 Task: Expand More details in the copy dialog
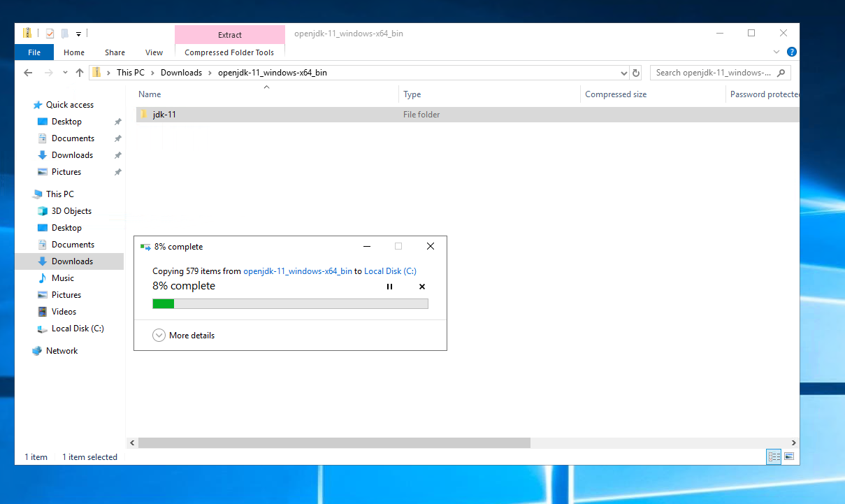click(184, 336)
